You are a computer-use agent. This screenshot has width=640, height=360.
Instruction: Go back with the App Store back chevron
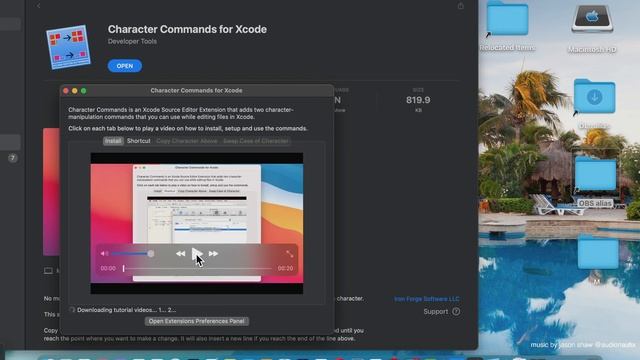pos(38,6)
